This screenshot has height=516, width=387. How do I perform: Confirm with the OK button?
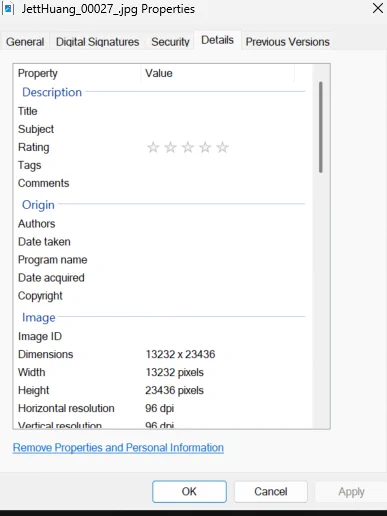pyautogui.click(x=189, y=491)
